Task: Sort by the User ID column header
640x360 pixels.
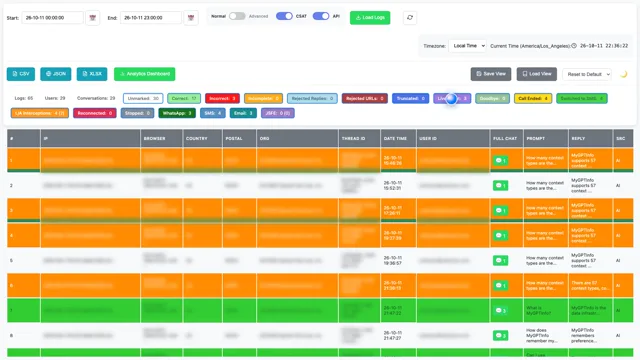Action: (x=453, y=138)
